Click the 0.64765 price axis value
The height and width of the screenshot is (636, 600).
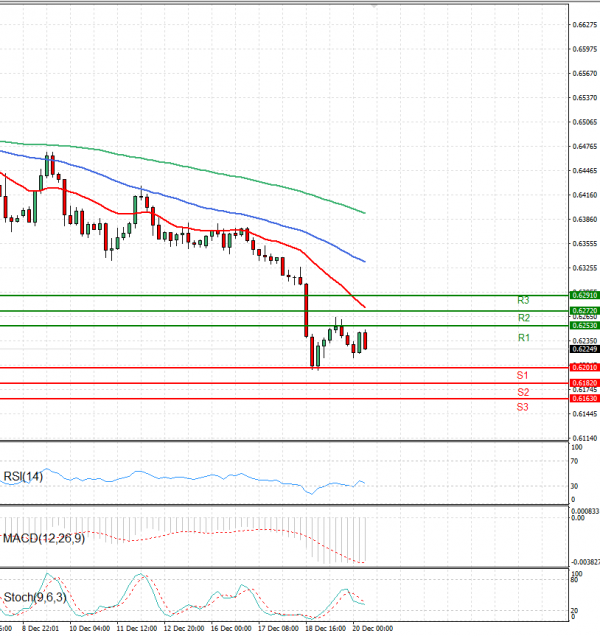[585, 146]
